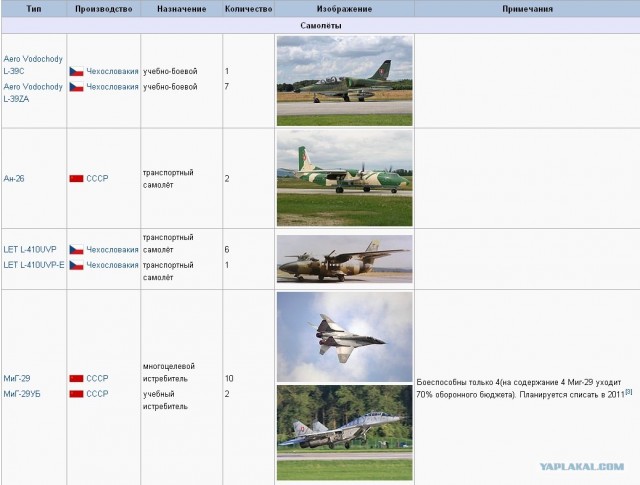The image size is (640, 485).
Task: Select 'транспортный самолёт' text in Ан-26 row
Action: click(x=168, y=179)
